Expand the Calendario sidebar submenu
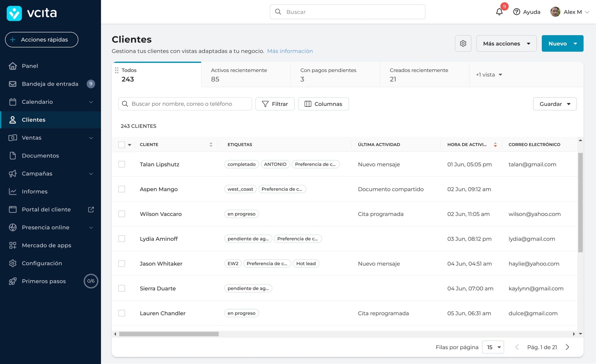The image size is (596, 364). pos(91,102)
